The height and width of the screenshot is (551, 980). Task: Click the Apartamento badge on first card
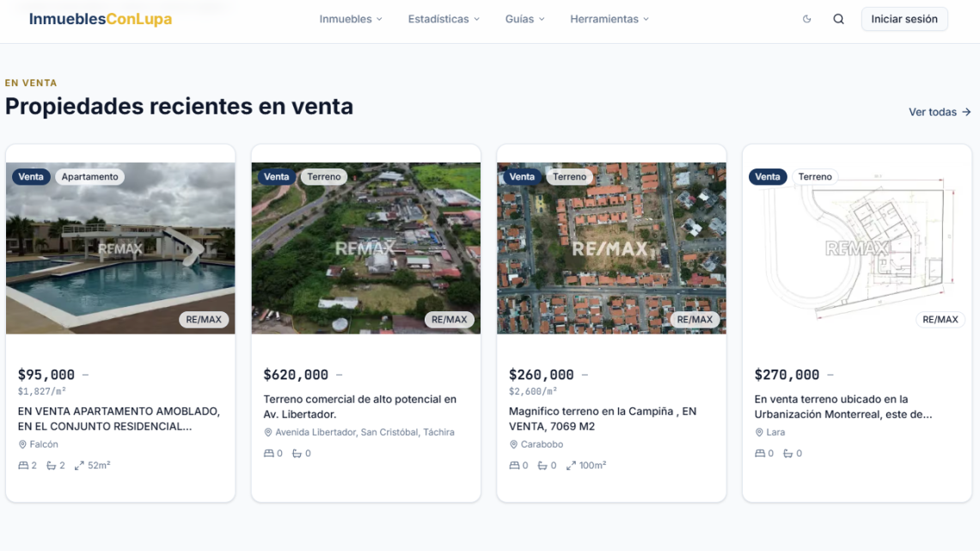pos(90,177)
